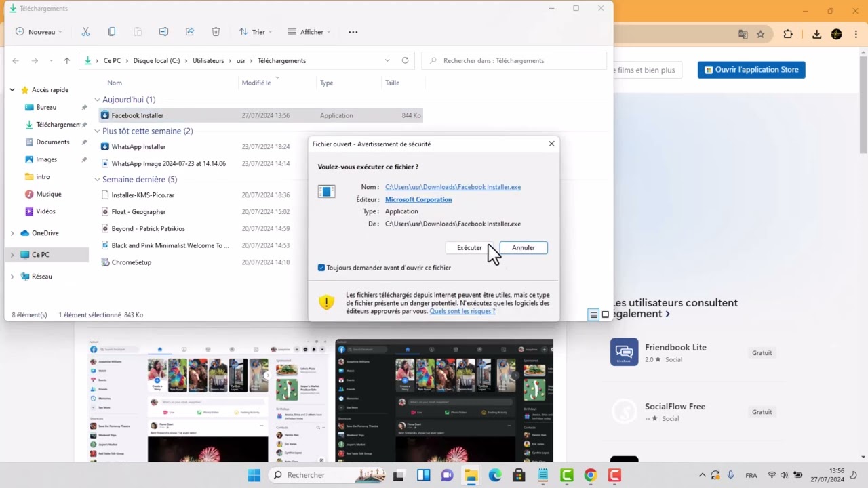This screenshot has width=868, height=488.
Task: Expand the address bar history dropdown
Action: click(x=387, y=60)
